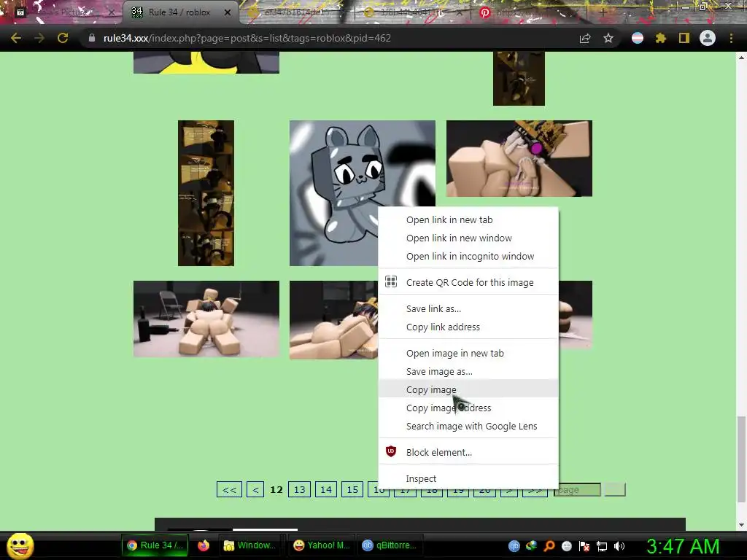Click the 3:47 AM taskbar clock
The width and height of the screenshot is (747, 560).
click(683, 546)
